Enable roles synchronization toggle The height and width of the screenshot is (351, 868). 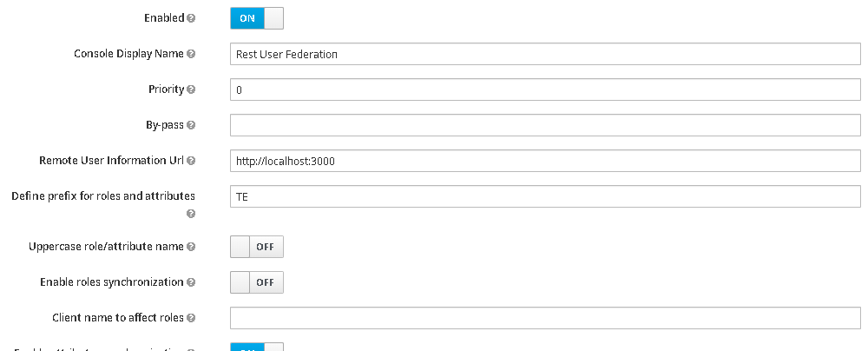tap(257, 282)
